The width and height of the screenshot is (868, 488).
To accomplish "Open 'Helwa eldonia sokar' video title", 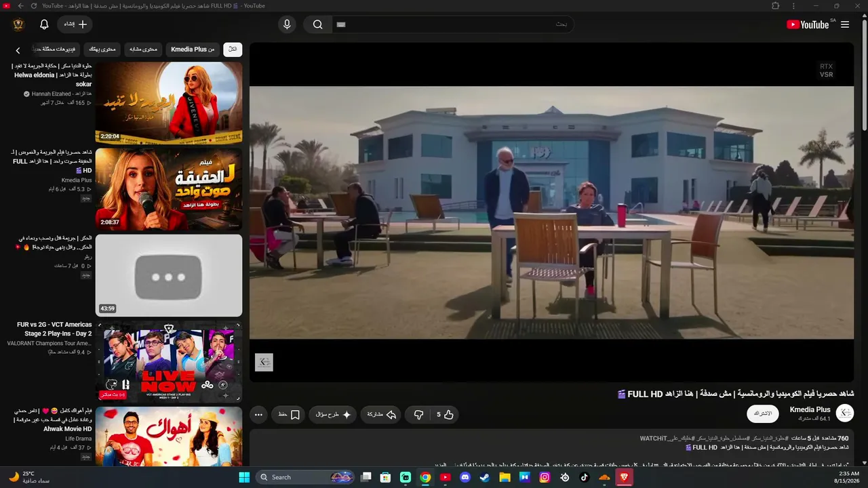I will (x=52, y=75).
